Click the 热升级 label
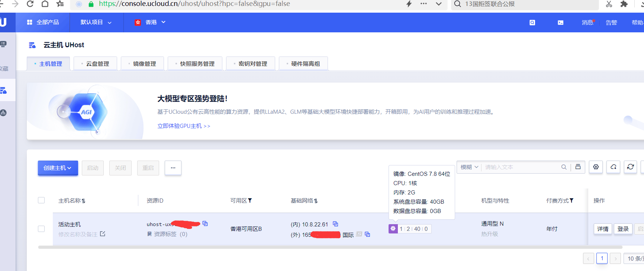 (489, 234)
